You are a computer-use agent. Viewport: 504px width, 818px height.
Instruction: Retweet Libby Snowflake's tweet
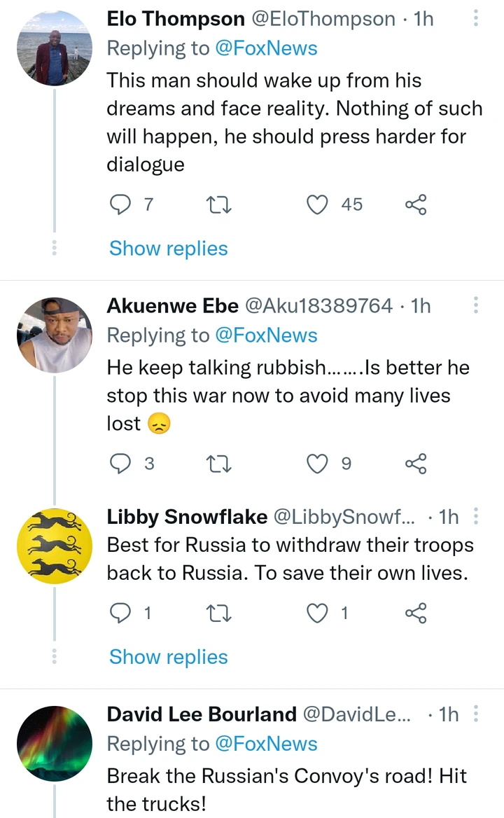[220, 613]
